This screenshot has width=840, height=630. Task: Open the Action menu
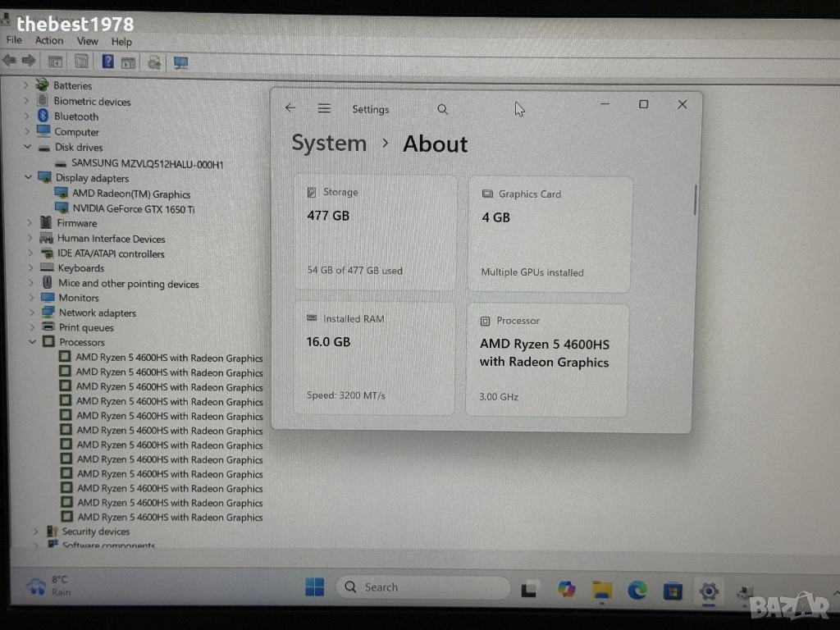pos(48,41)
